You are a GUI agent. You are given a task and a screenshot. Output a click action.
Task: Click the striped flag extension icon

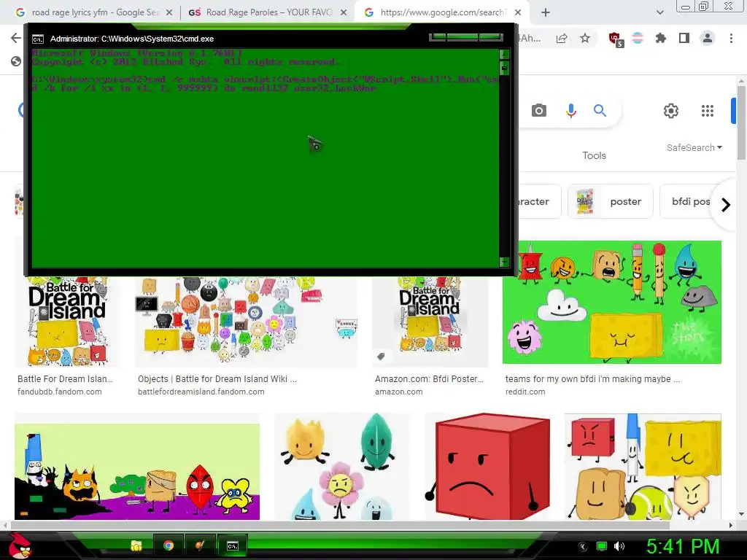click(x=638, y=38)
